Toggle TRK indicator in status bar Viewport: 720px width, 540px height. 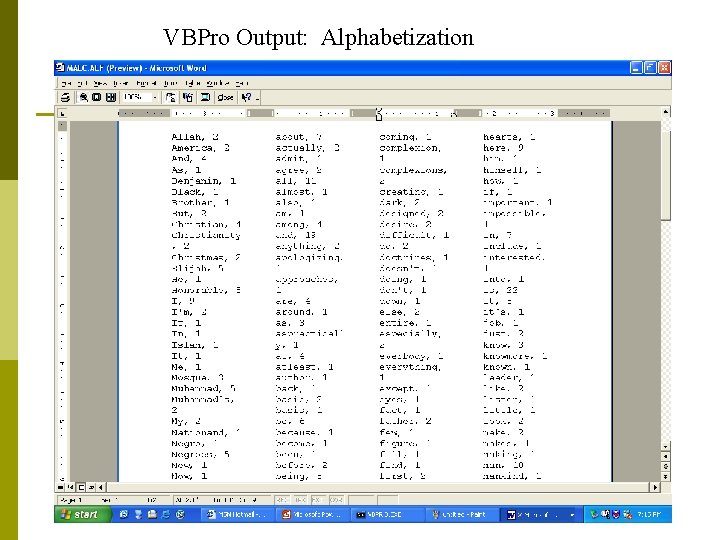pos(300,500)
